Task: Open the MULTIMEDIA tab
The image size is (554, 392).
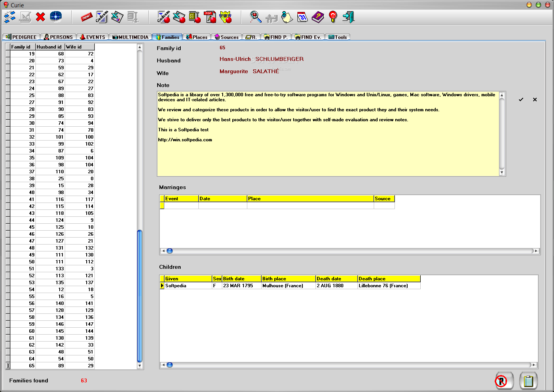Action: pyautogui.click(x=130, y=37)
